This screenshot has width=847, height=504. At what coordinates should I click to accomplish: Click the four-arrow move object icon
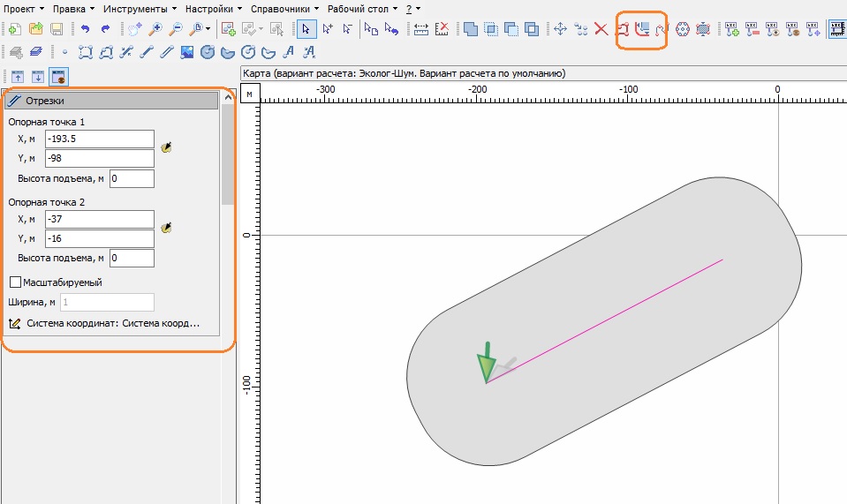[560, 29]
